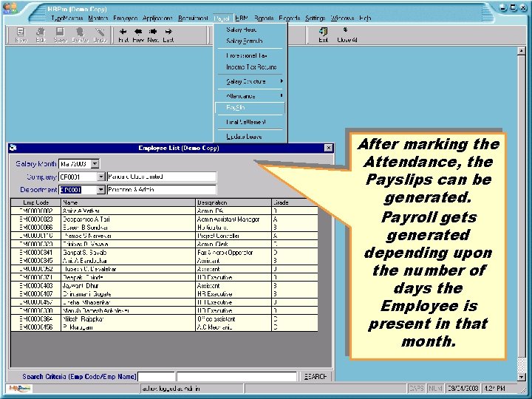
Task: Click the Nilesh Rajapkar name cell
Action: [x=129, y=319]
